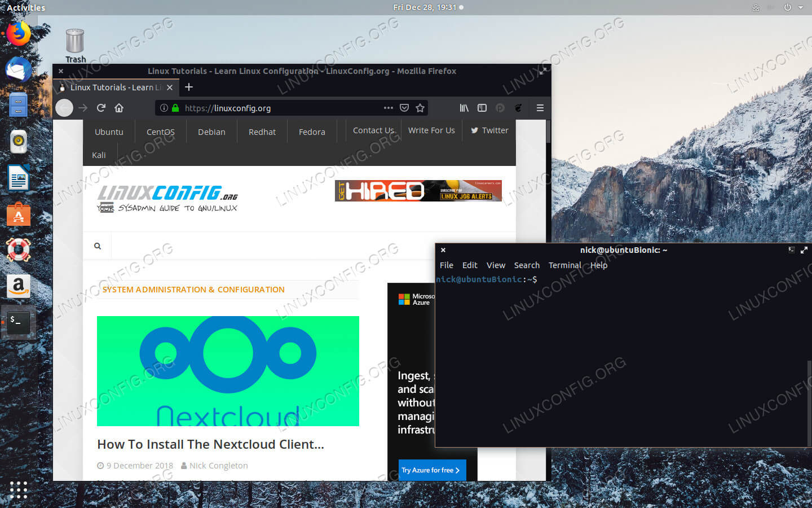The image size is (812, 508).
Task: Click the website search magnifier icon
Action: pos(98,246)
